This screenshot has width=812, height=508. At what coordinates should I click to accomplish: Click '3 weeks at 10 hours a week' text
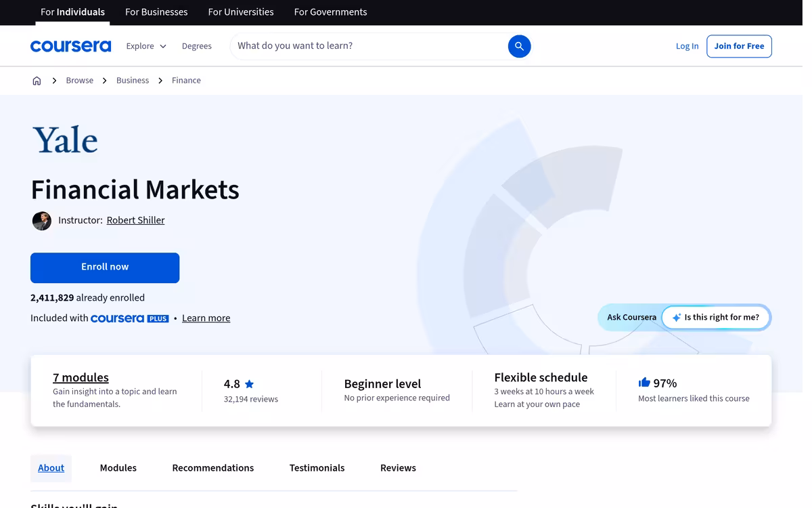(x=544, y=391)
